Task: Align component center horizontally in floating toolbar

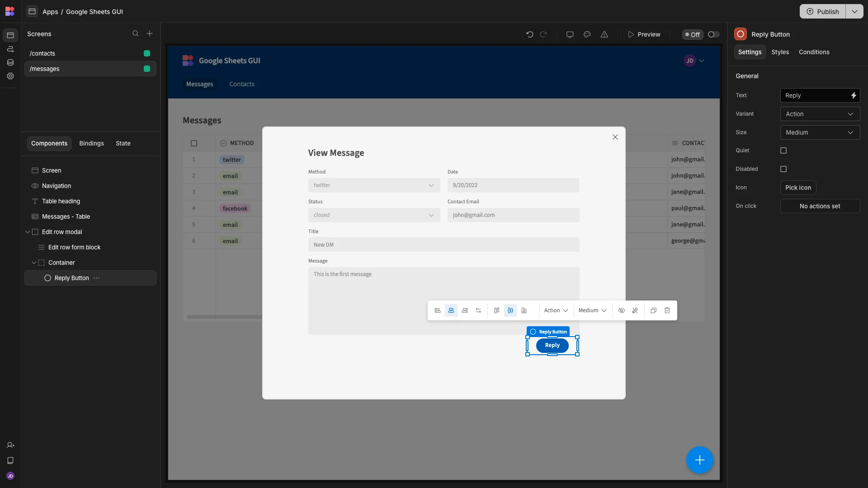Action: coord(451,310)
